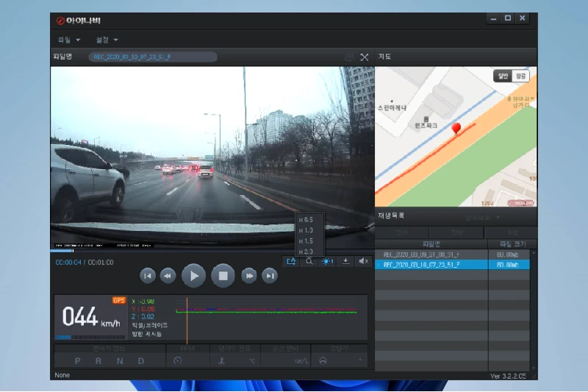Viewport: 588px width, 392px height.
Task: Stop the video playback
Action: point(223,276)
